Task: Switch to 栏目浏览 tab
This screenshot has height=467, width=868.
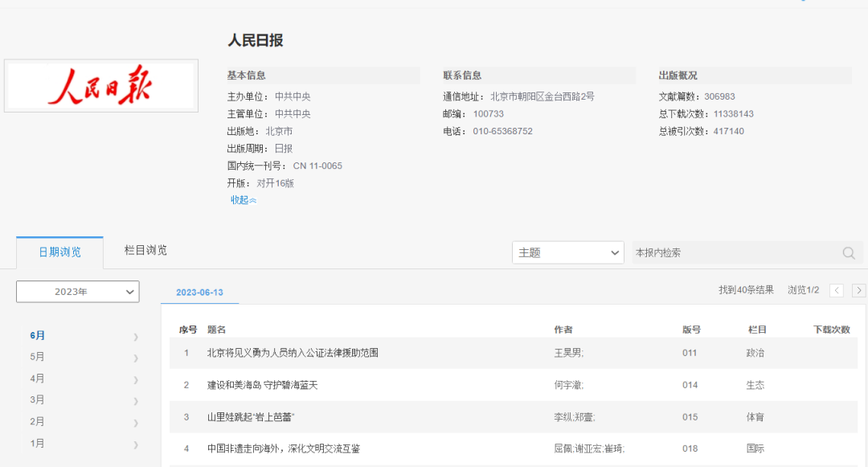Action: pos(145,250)
